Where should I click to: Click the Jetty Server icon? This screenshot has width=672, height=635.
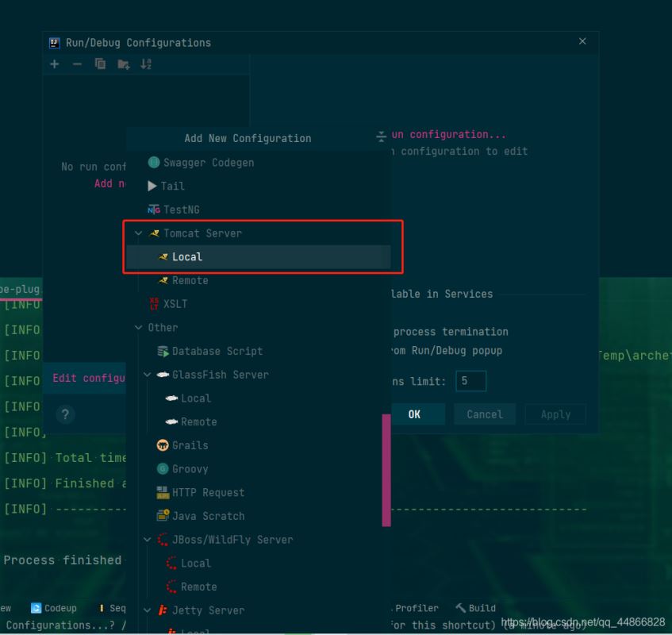pos(163,610)
